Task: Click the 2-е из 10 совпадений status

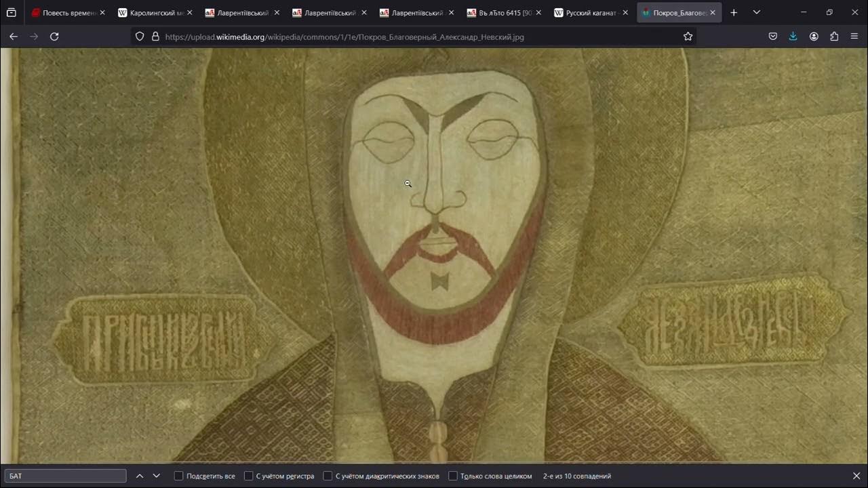Action: 577,476
